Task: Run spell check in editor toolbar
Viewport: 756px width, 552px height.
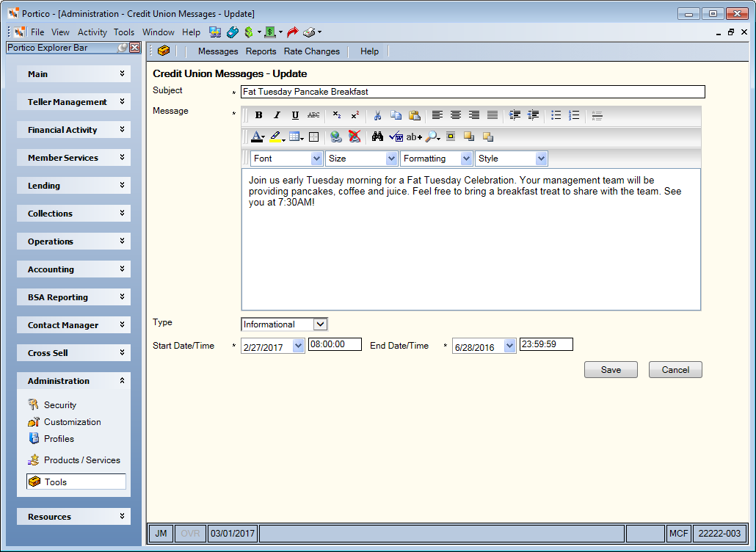Action: 396,137
